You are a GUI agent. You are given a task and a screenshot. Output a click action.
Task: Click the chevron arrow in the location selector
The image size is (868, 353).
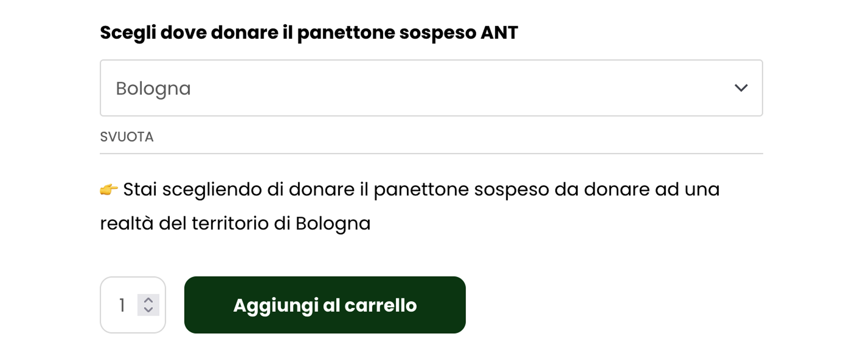pos(741,88)
